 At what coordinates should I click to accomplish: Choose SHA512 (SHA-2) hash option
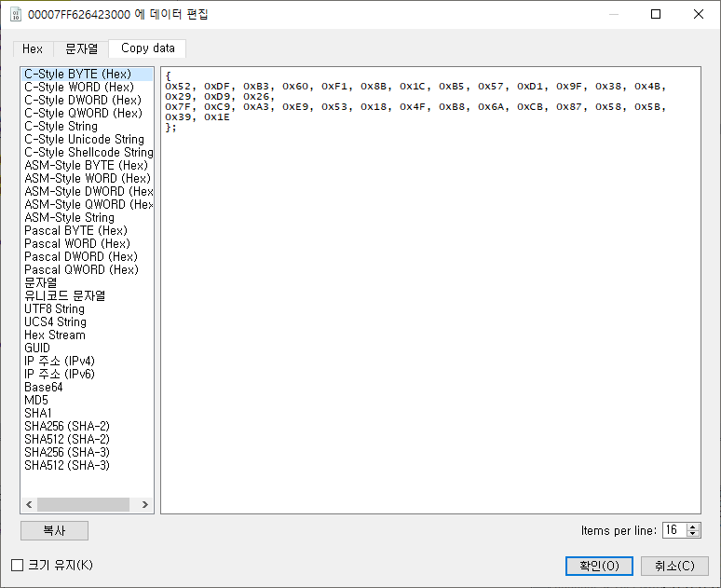click(88, 439)
